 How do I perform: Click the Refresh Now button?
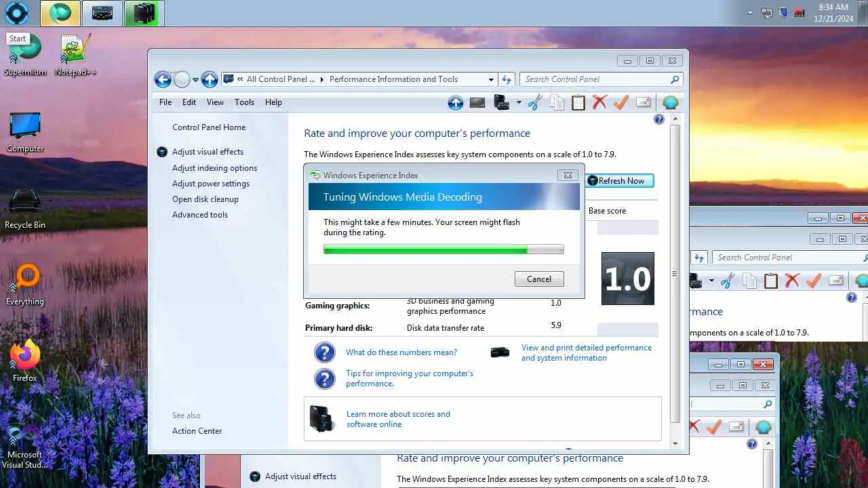coord(619,181)
